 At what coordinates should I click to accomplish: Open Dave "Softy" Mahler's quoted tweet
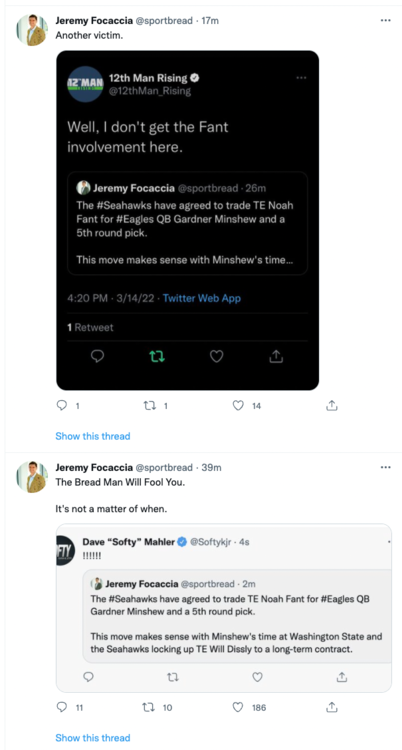pyautogui.click(x=224, y=607)
